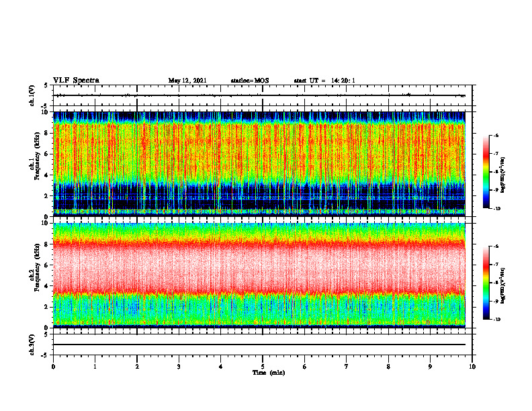
Task: Click the ch.1 spectrogram "8" kHz tick label
Action: (x=47, y=133)
